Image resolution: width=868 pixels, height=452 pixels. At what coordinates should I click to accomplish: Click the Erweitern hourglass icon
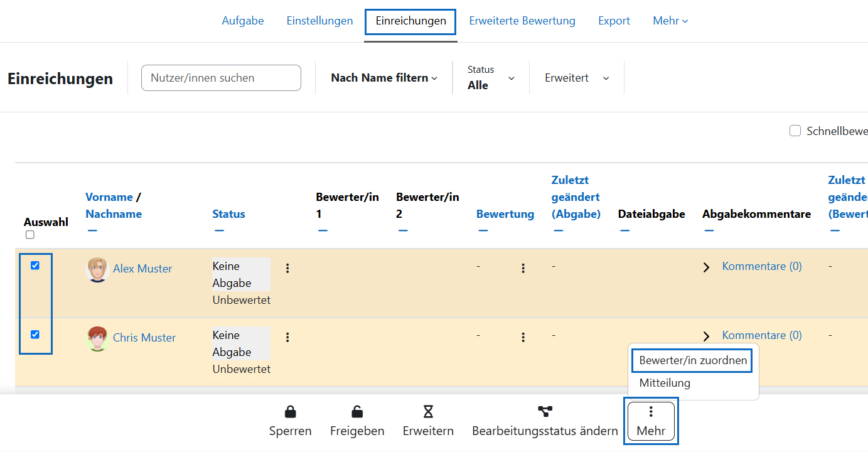click(428, 412)
